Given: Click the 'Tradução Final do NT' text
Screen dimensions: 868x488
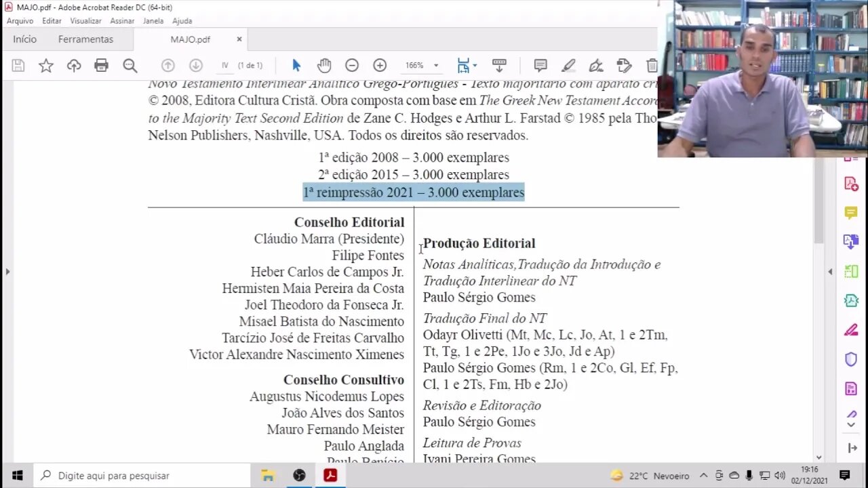Looking at the screenshot, I should coord(485,318).
